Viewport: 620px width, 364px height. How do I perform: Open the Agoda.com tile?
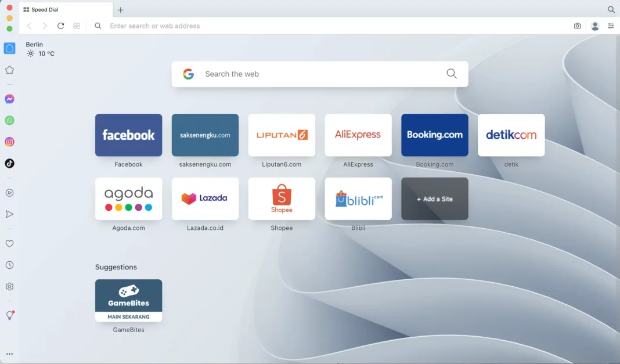(x=128, y=199)
